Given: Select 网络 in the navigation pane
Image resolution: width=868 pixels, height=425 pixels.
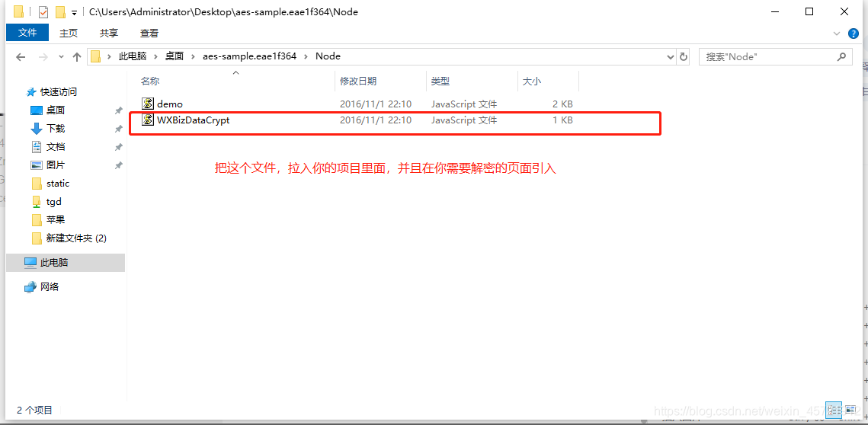Looking at the screenshot, I should coord(50,286).
